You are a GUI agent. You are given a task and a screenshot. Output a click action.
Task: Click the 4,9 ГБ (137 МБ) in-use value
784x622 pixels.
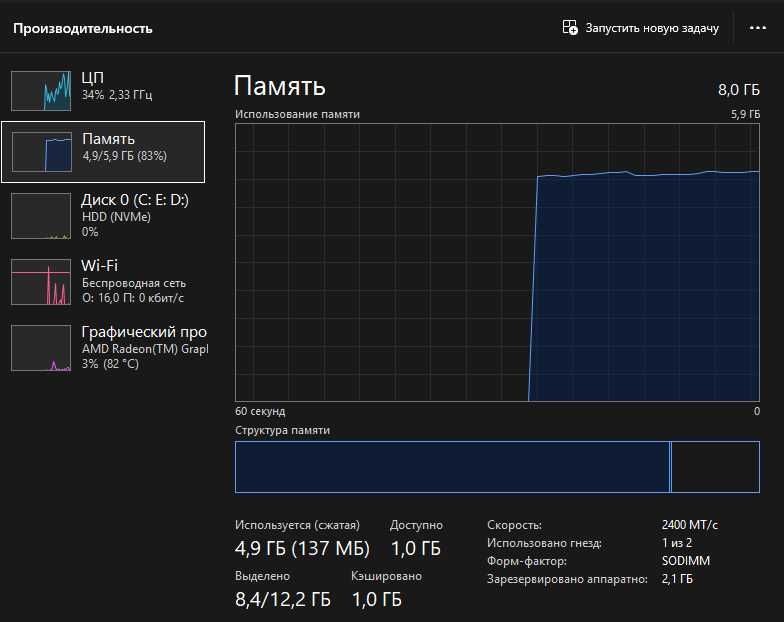[302, 548]
